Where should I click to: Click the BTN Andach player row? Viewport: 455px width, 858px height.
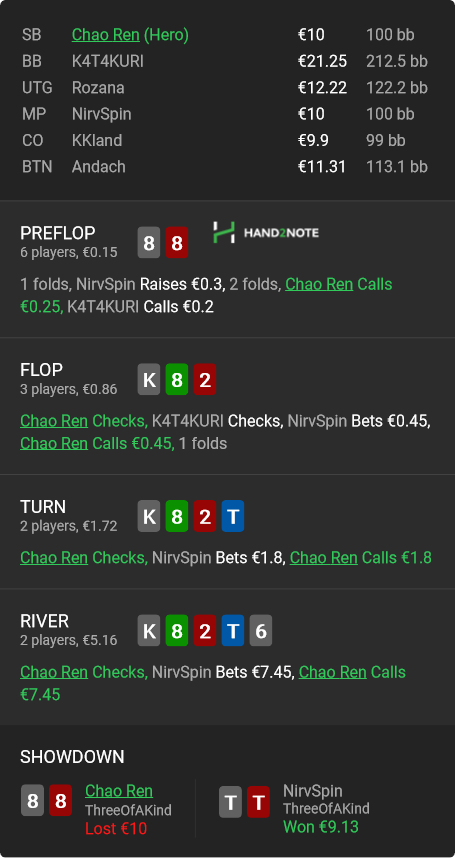(x=228, y=166)
